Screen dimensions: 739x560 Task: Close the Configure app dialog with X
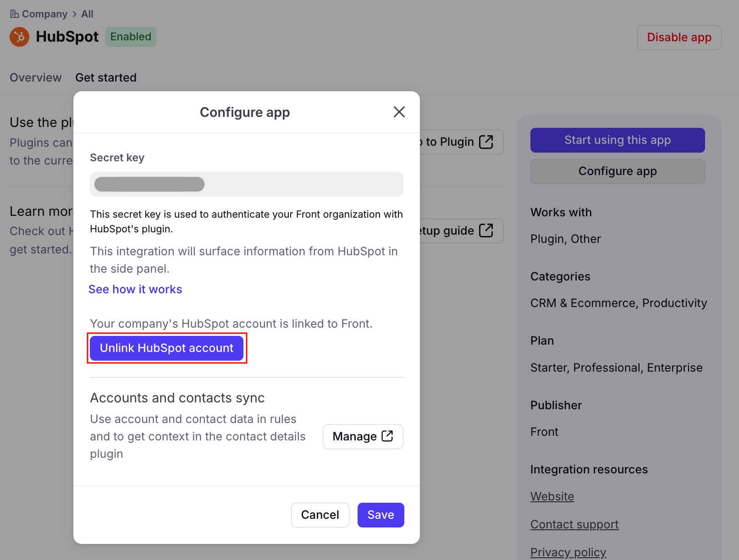[x=399, y=112]
